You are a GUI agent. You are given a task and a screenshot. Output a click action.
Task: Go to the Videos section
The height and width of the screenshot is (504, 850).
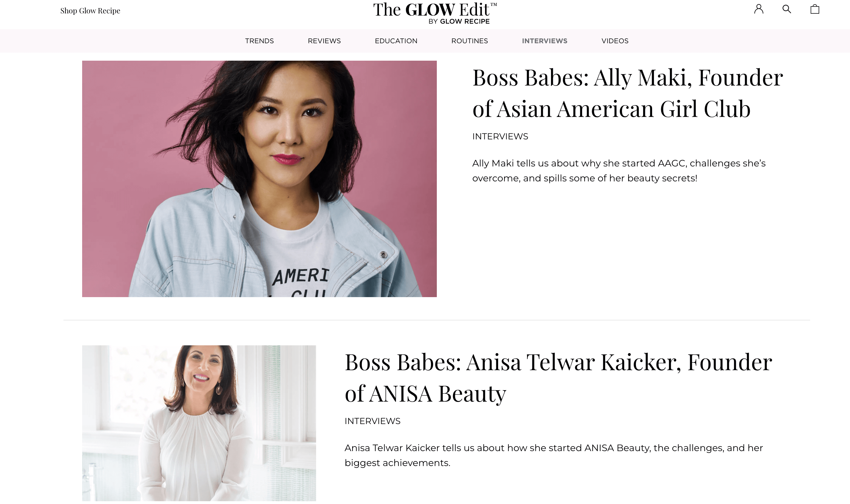[x=615, y=41]
